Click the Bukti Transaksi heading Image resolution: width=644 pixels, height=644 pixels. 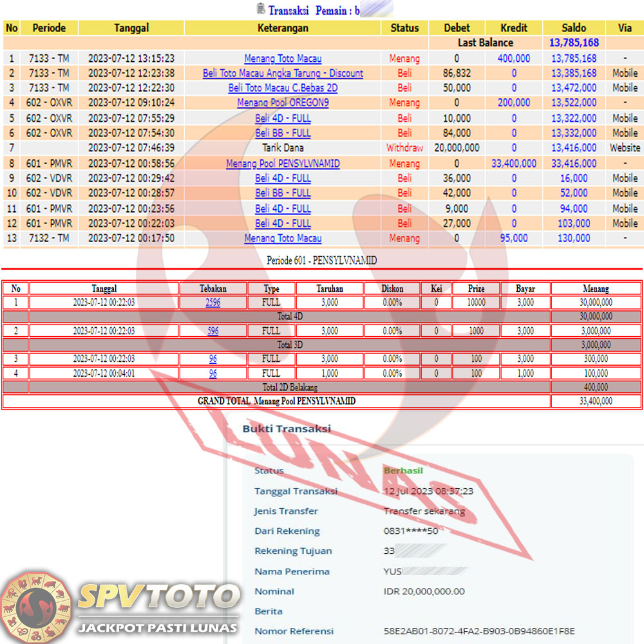point(287,429)
